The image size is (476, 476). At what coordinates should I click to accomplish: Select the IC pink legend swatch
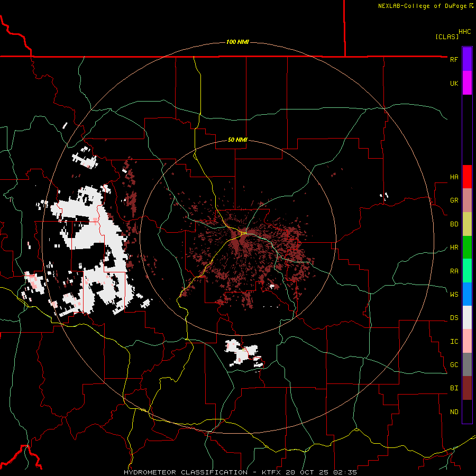(467, 341)
